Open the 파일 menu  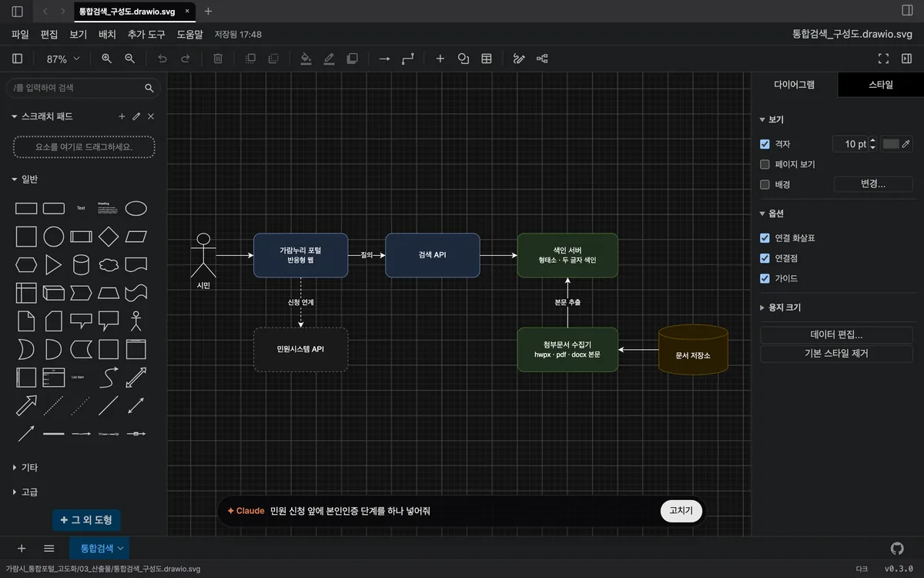coord(20,35)
